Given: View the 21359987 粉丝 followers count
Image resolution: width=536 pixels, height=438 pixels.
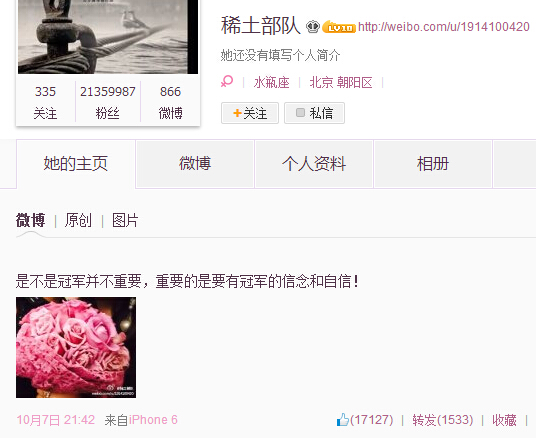Looking at the screenshot, I should [108, 102].
